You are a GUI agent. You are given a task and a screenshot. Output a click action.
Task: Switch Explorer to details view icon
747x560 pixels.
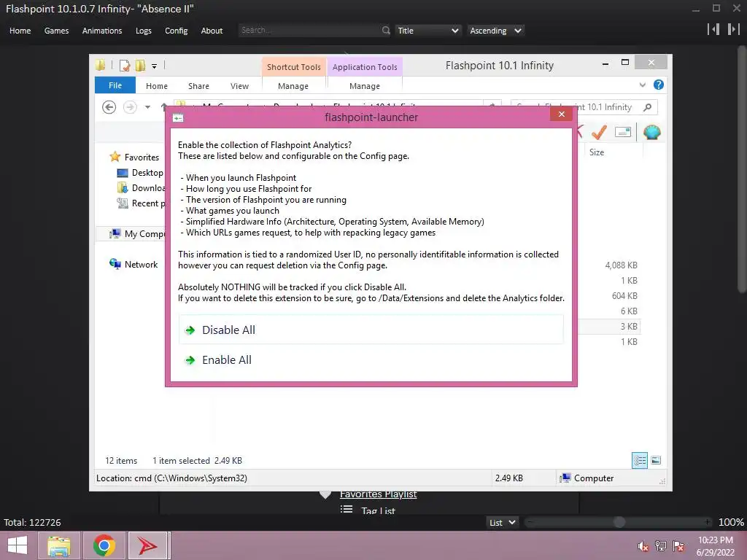(639, 460)
